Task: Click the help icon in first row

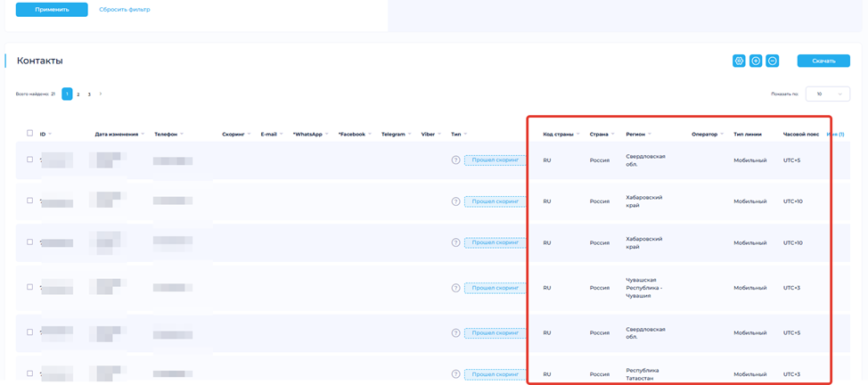Action: tap(455, 160)
